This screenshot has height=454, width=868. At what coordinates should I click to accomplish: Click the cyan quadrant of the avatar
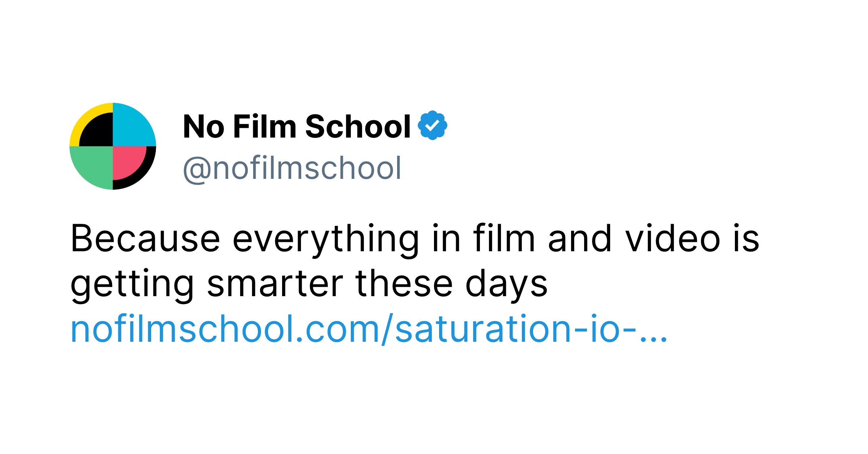point(132,127)
